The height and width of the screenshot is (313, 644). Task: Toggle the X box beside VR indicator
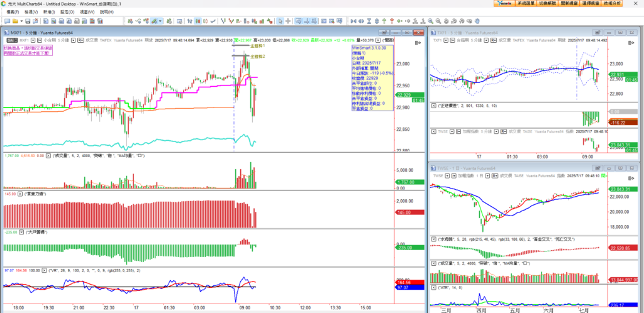[x=43, y=270]
